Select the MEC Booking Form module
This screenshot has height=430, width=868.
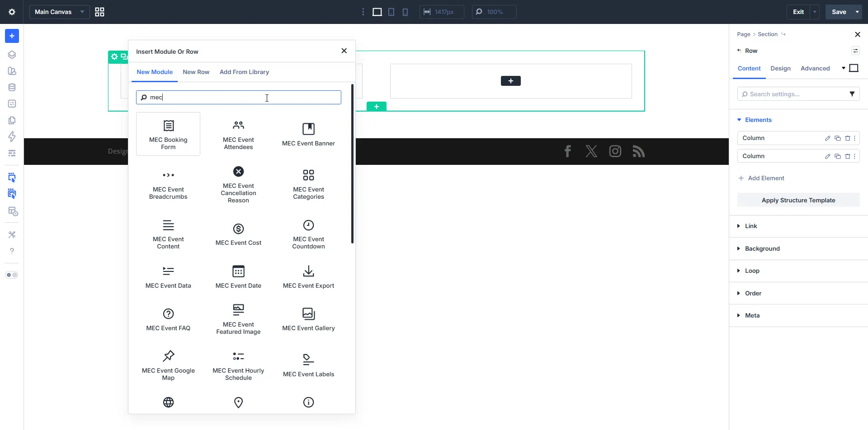tap(168, 134)
